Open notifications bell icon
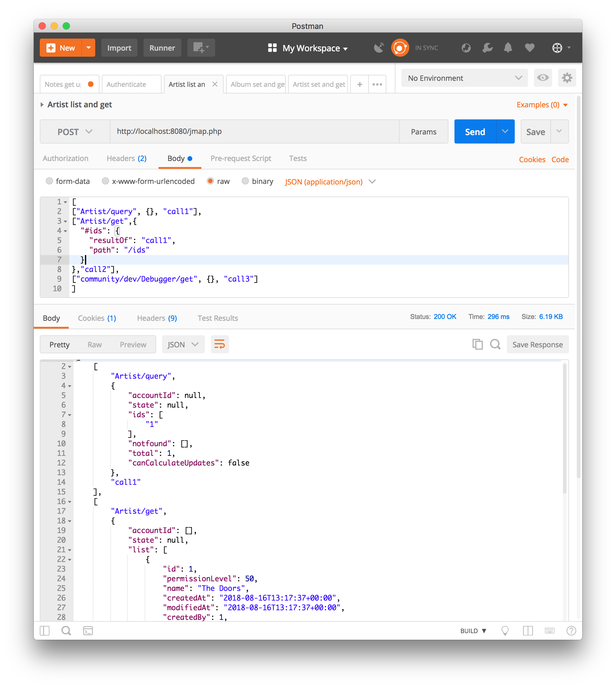The height and width of the screenshot is (688, 616). [508, 48]
